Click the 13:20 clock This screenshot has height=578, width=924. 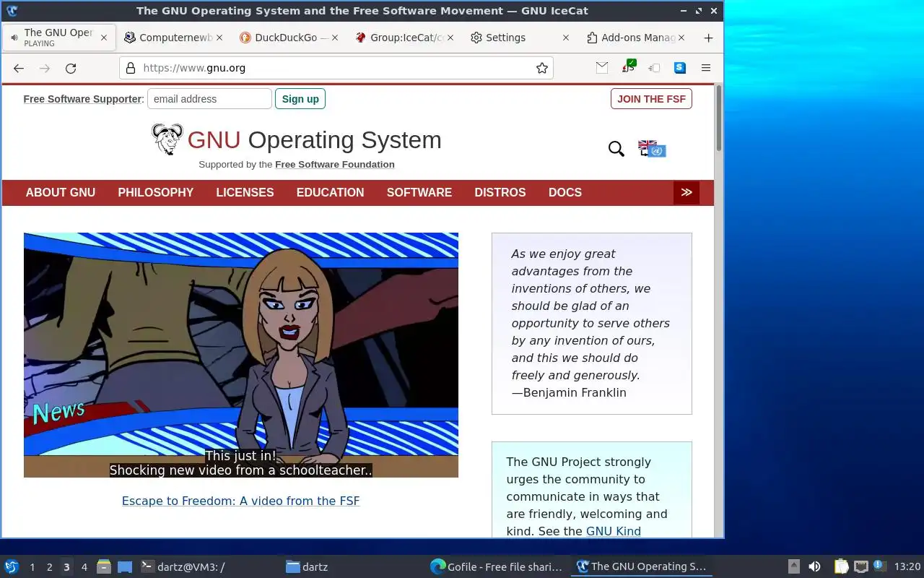[907, 567]
